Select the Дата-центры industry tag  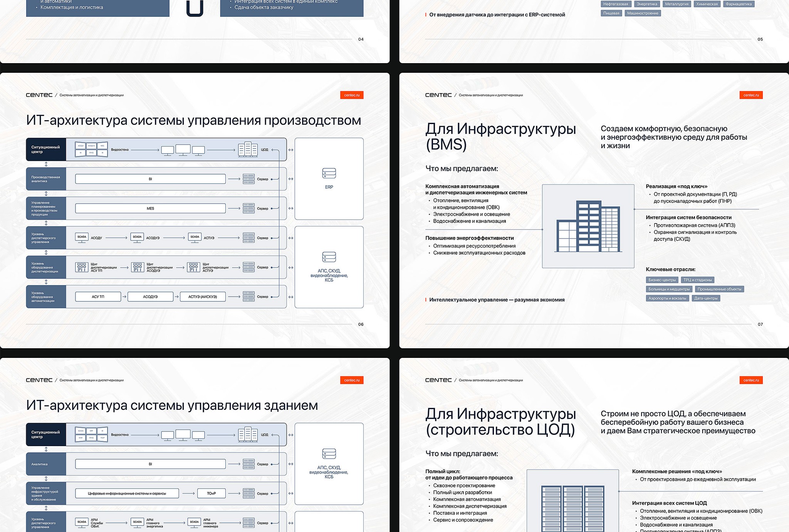pyautogui.click(x=706, y=298)
